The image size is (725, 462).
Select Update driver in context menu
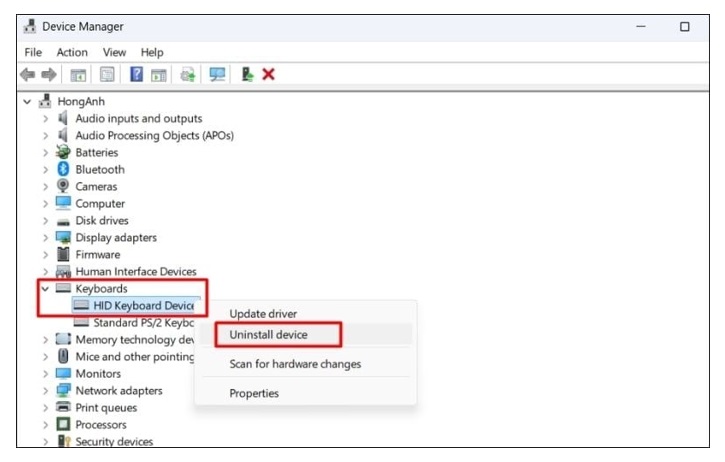click(263, 314)
